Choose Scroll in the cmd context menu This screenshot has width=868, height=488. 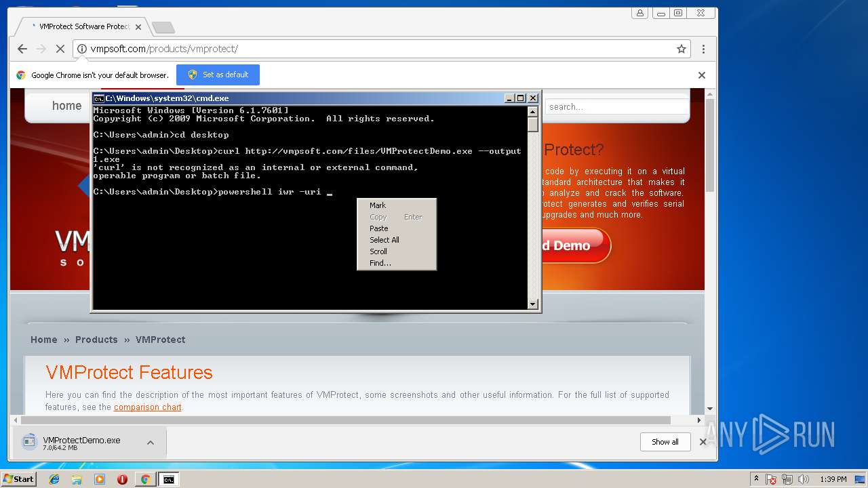(397, 251)
